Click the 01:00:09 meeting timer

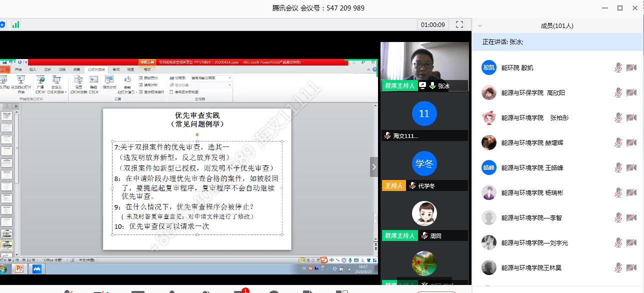433,24
